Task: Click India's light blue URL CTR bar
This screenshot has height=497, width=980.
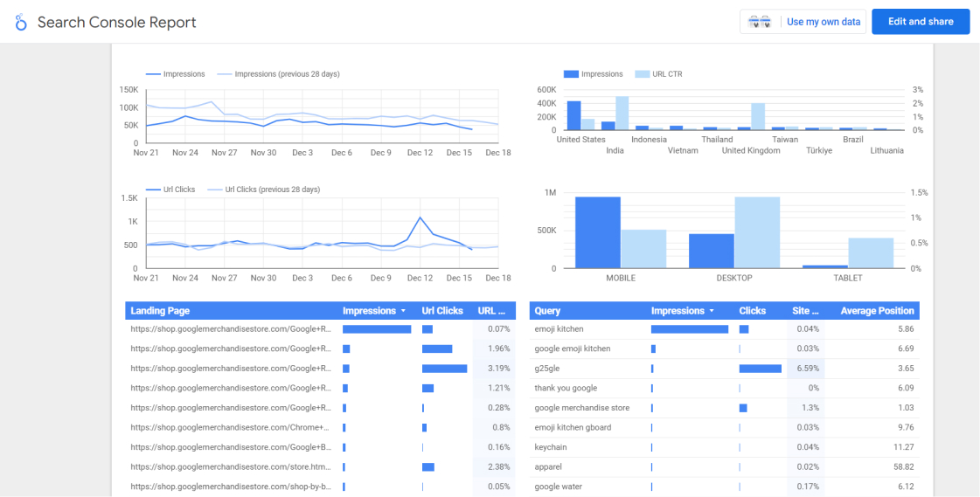Action: [x=622, y=113]
